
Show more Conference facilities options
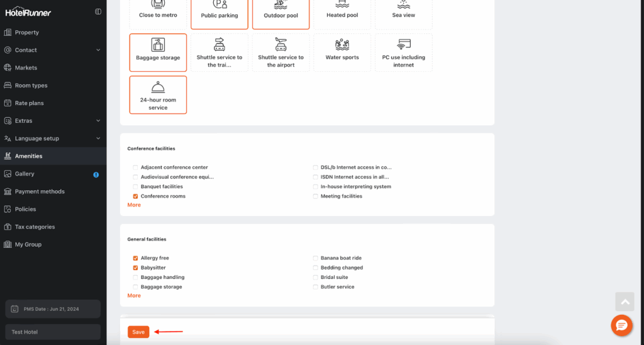coord(134,205)
